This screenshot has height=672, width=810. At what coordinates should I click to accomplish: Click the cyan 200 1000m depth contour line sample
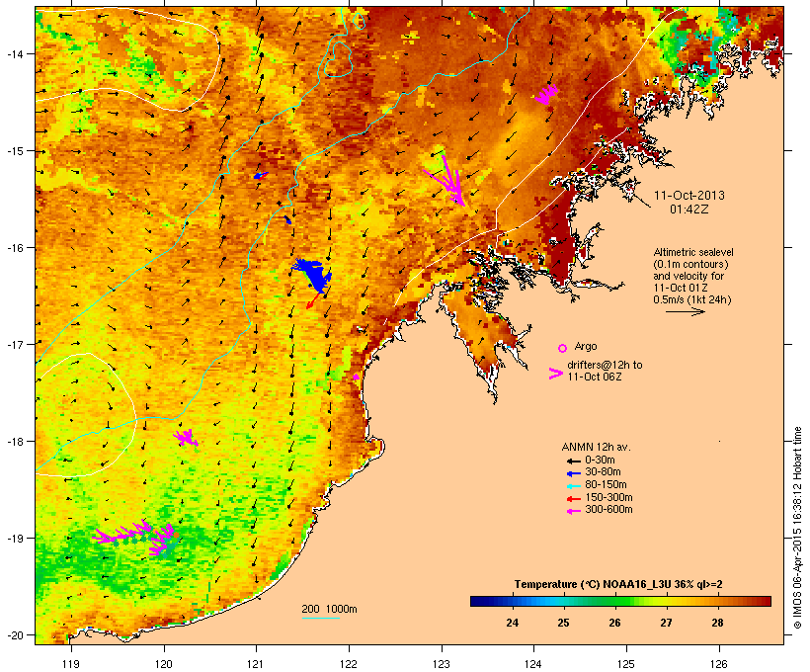click(x=320, y=618)
